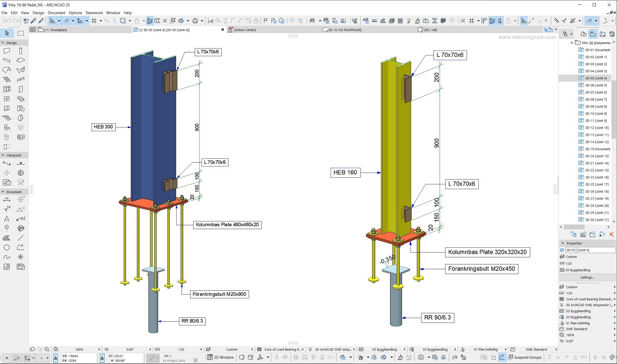The image size is (617, 364).
Task: Open the Document menu
Action: [x=57, y=13]
